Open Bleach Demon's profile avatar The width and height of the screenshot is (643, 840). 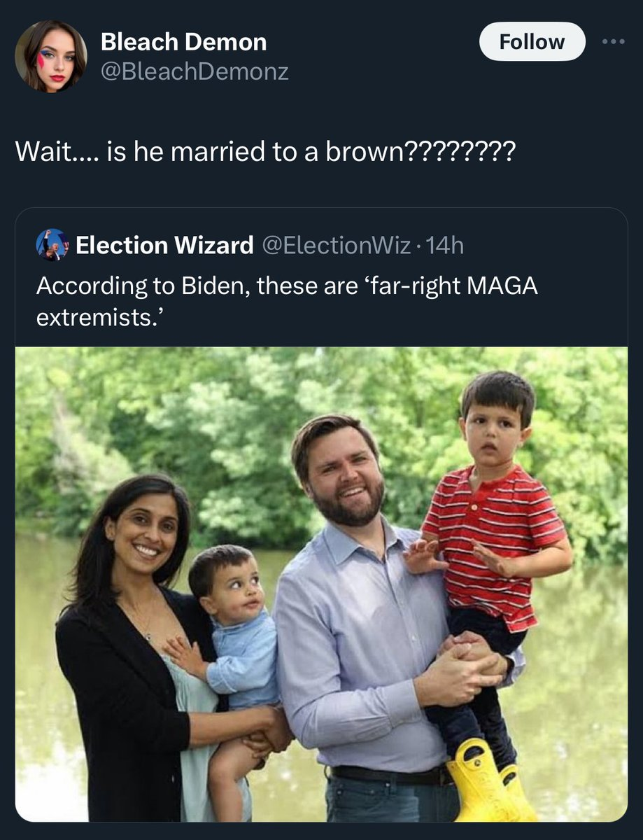(51, 56)
